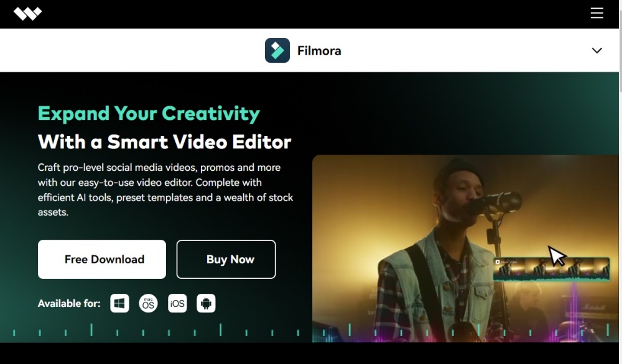Click the 'Expand Your Creativity' heading

pyautogui.click(x=149, y=114)
